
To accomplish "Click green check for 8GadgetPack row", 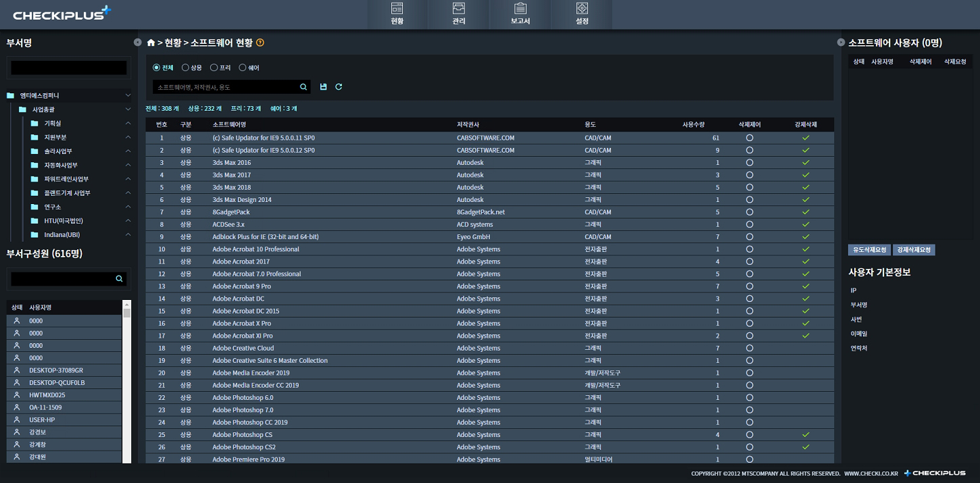I will coord(806,212).
